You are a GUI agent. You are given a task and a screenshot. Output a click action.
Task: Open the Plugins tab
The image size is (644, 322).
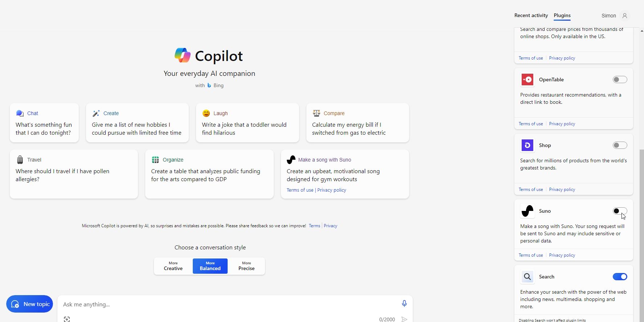pyautogui.click(x=562, y=15)
